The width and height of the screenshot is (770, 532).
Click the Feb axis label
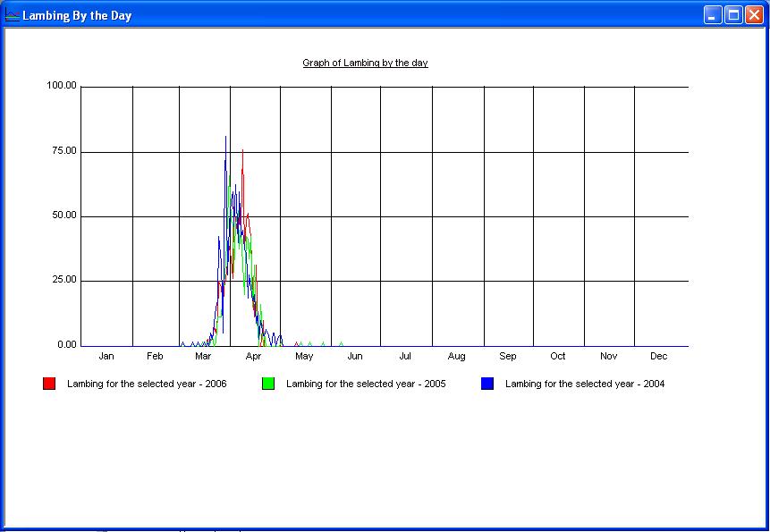(x=155, y=356)
